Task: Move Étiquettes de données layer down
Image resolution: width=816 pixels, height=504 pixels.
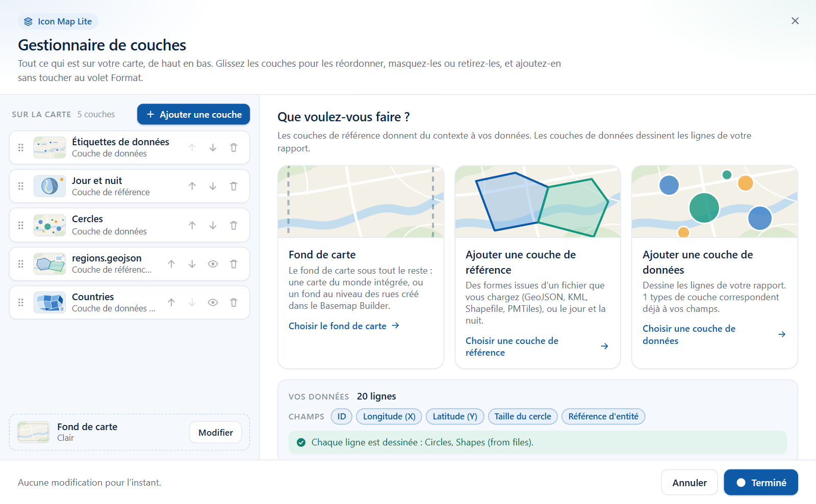Action: tap(213, 147)
